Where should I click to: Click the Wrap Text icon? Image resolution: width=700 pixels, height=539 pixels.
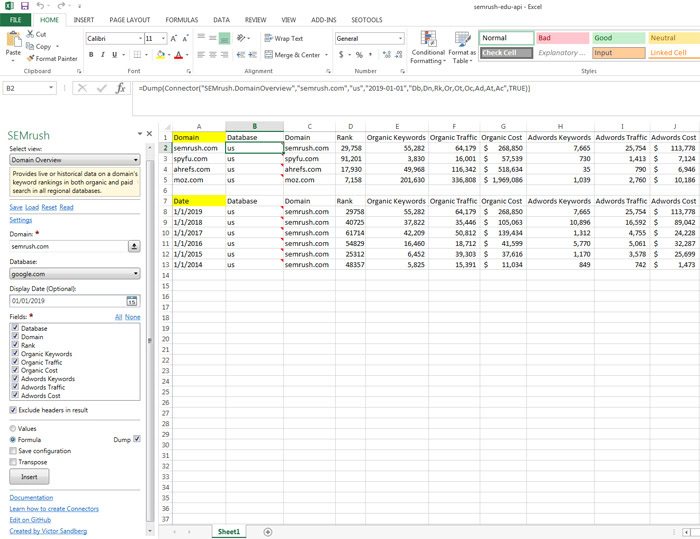[267, 38]
